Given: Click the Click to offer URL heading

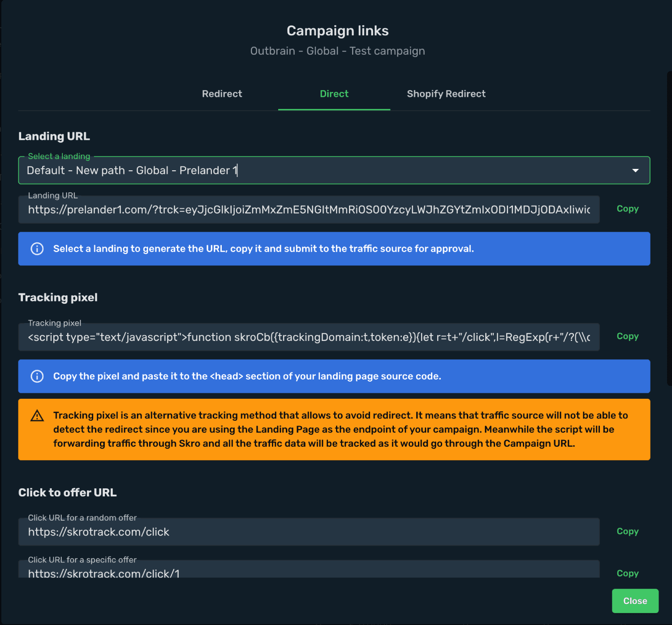Looking at the screenshot, I should pos(67,492).
